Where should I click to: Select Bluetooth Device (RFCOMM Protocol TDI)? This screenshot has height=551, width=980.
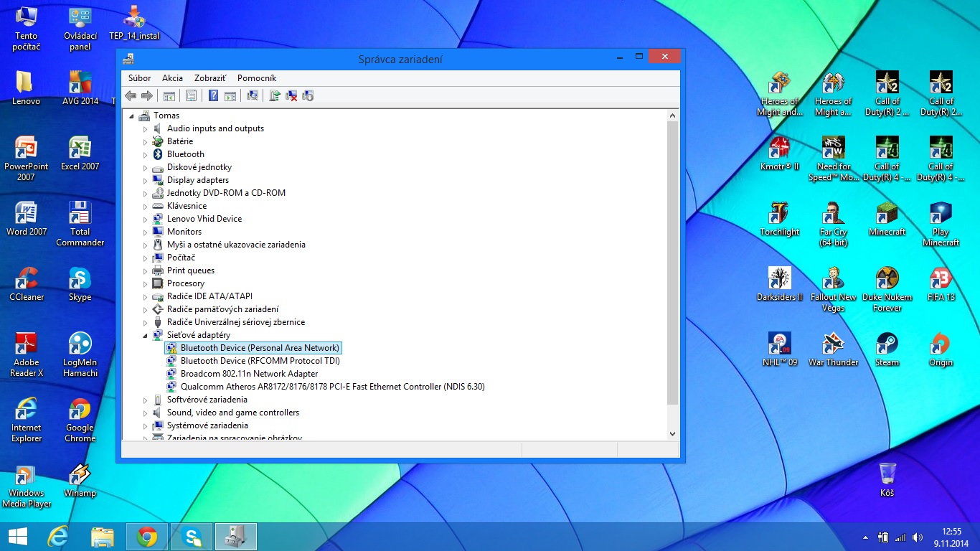coord(260,361)
